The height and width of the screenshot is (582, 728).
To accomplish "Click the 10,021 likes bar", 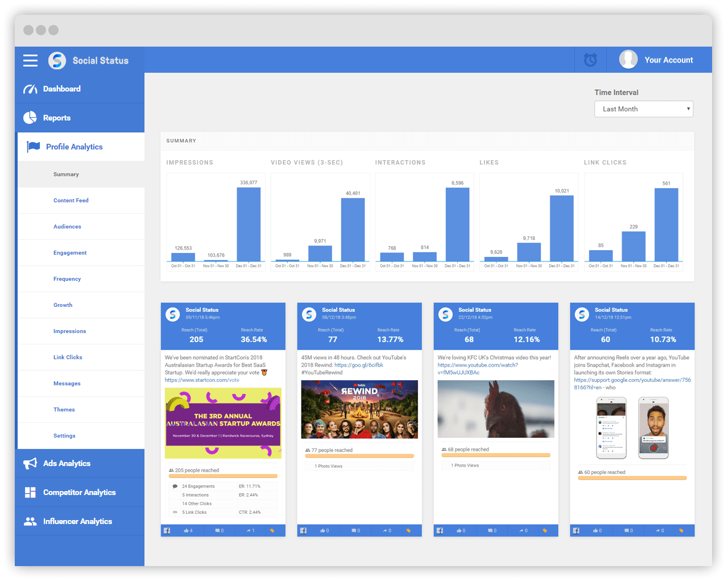I will click(x=562, y=228).
